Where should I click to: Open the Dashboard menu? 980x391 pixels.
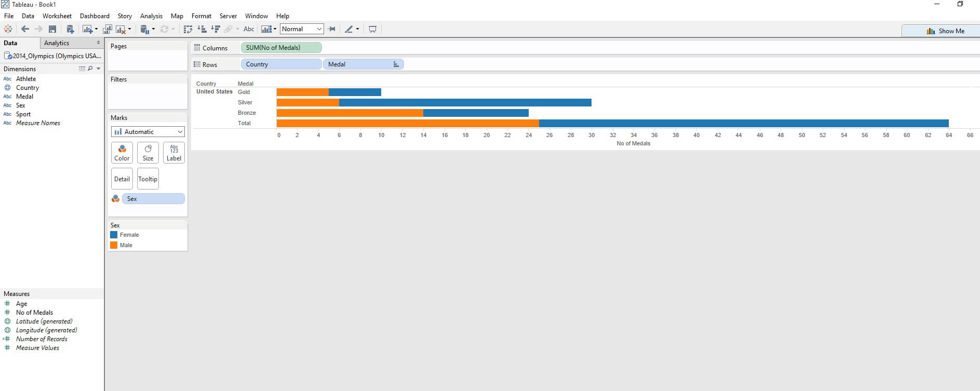tap(95, 16)
